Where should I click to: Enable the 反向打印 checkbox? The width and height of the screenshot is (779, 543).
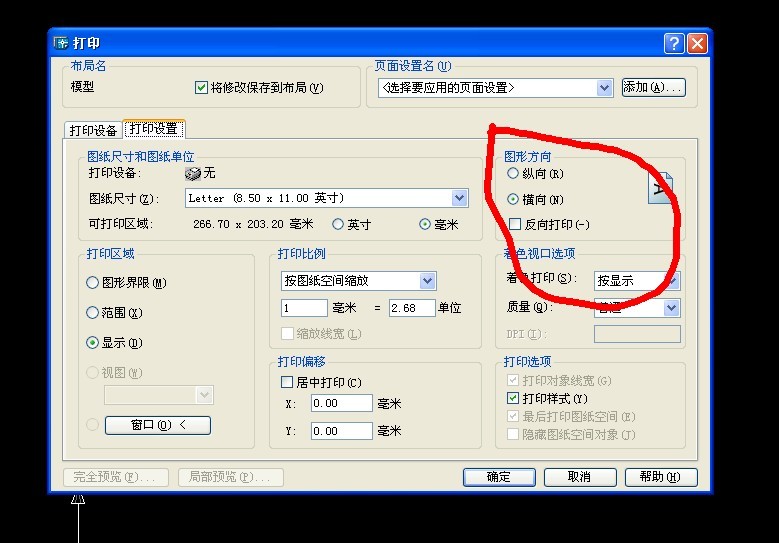tap(514, 225)
